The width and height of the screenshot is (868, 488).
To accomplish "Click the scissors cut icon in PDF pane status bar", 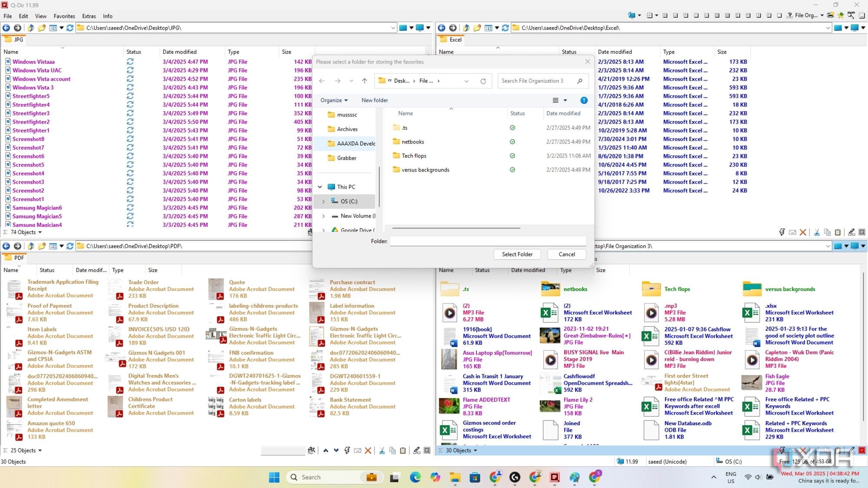I will (382, 450).
